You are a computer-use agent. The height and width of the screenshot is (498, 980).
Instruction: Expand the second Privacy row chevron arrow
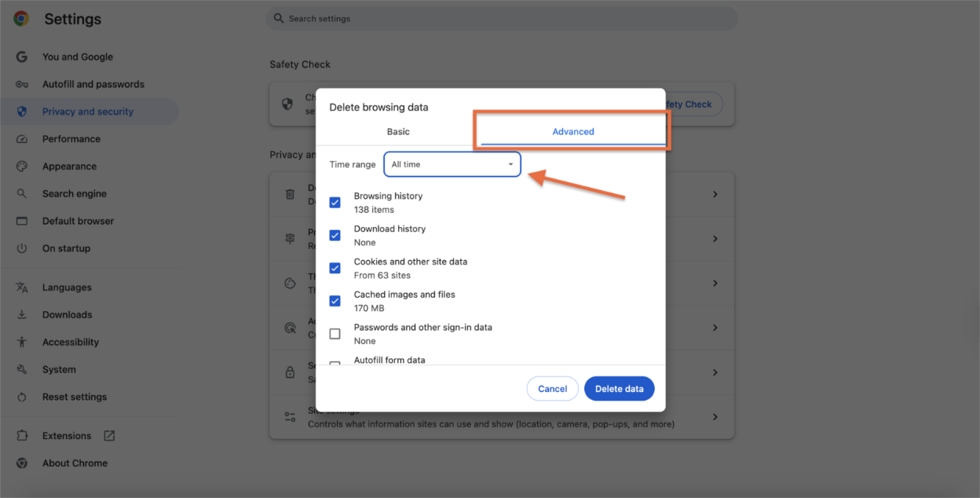[715, 239]
